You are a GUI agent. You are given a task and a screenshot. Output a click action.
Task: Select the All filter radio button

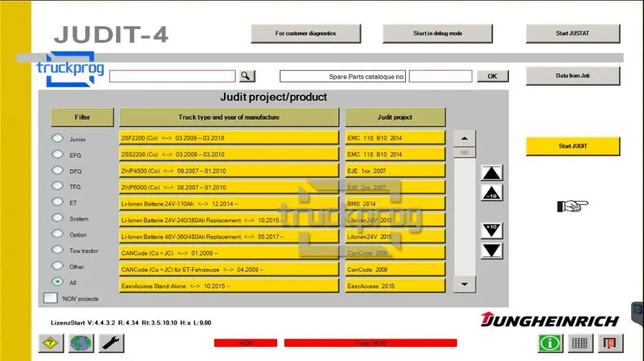coord(57,281)
